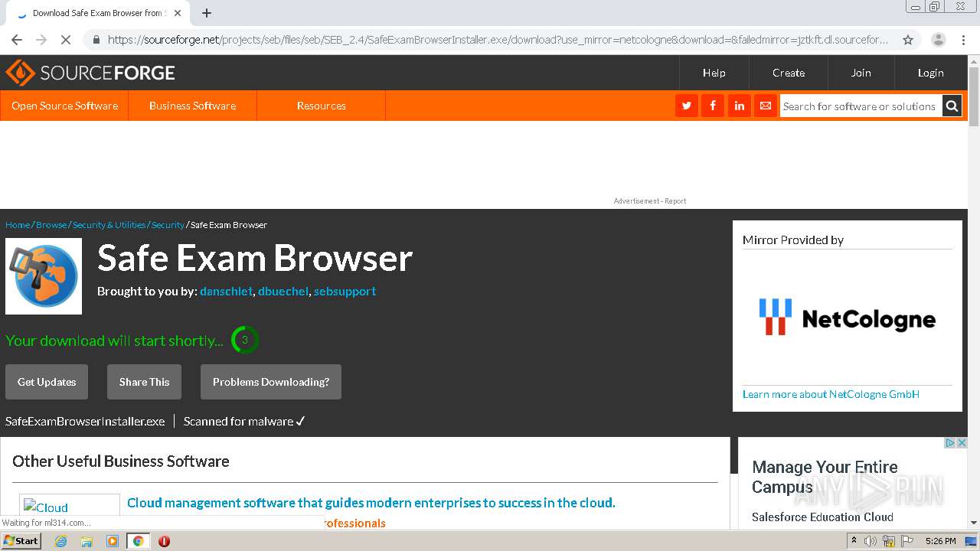Click the NetCologne mirror logo
Screen dimensions: 980x551
click(x=847, y=318)
